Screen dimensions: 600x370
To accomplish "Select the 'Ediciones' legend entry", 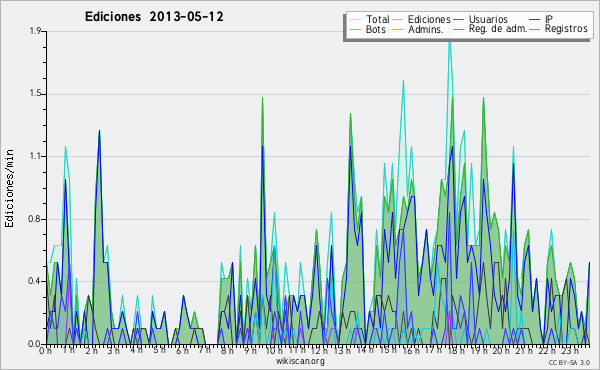I will pyautogui.click(x=429, y=19).
